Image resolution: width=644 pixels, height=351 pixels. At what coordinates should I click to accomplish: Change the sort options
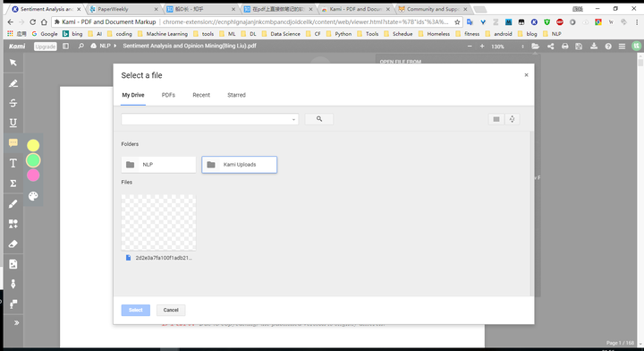[512, 119]
